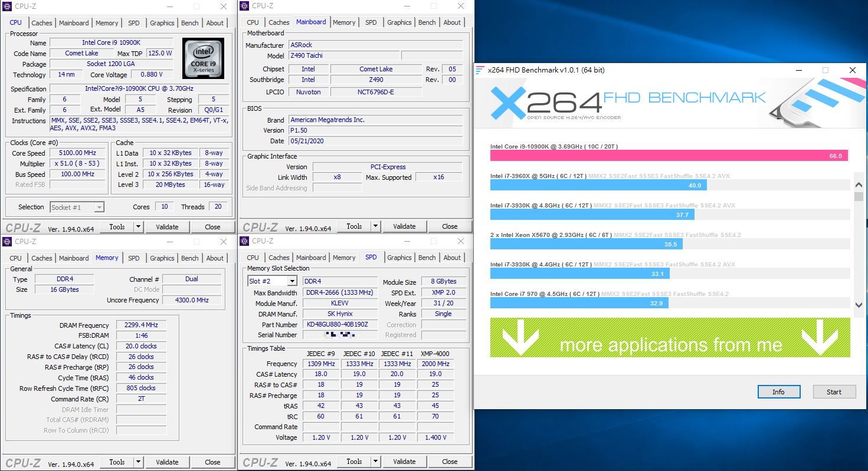This screenshot has height=471, width=868.
Task: Click the pink 66.5 result bar for i9-10900K
Action: 669,156
